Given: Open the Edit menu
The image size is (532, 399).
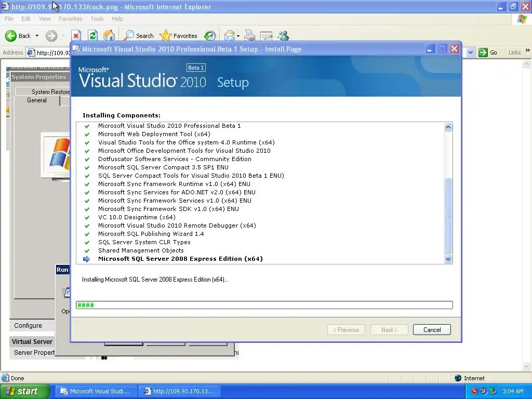Looking at the screenshot, I should [x=26, y=19].
